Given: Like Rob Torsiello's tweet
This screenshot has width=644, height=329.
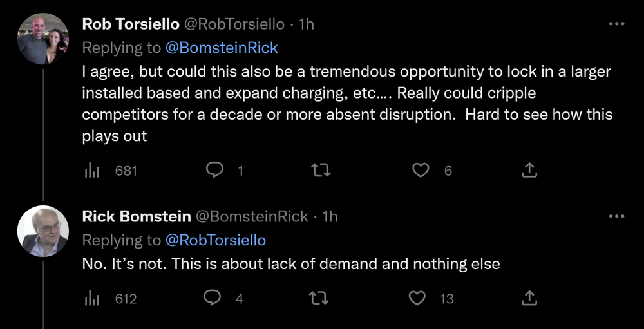Looking at the screenshot, I should pos(421,170).
